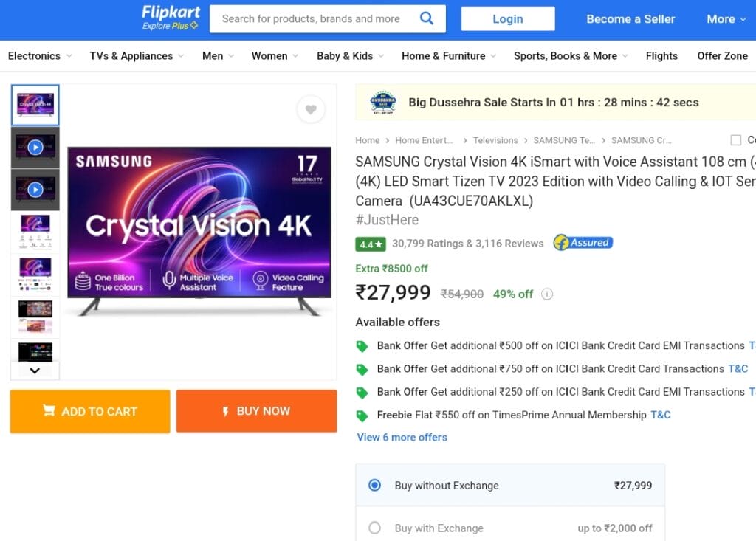756x541 pixels.
Task: Open the More dropdown in header
Action: click(726, 19)
